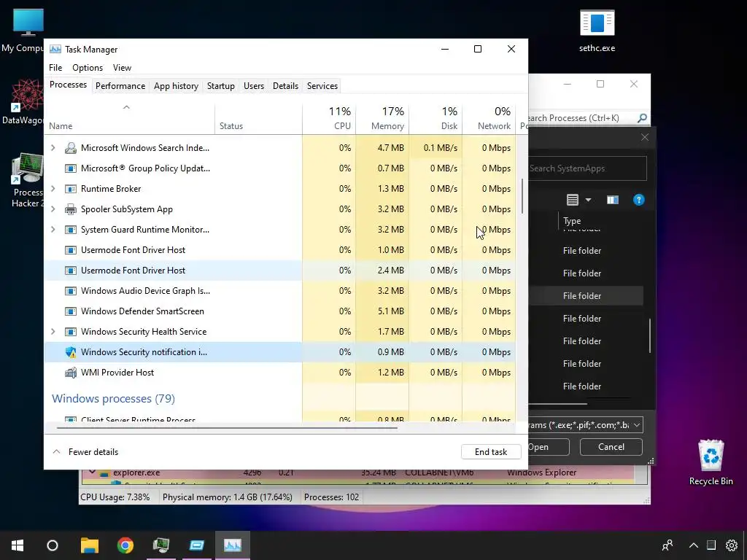Screen dimensions: 747x560
Task: Open the sethc.exe desktop icon
Action: (597, 31)
